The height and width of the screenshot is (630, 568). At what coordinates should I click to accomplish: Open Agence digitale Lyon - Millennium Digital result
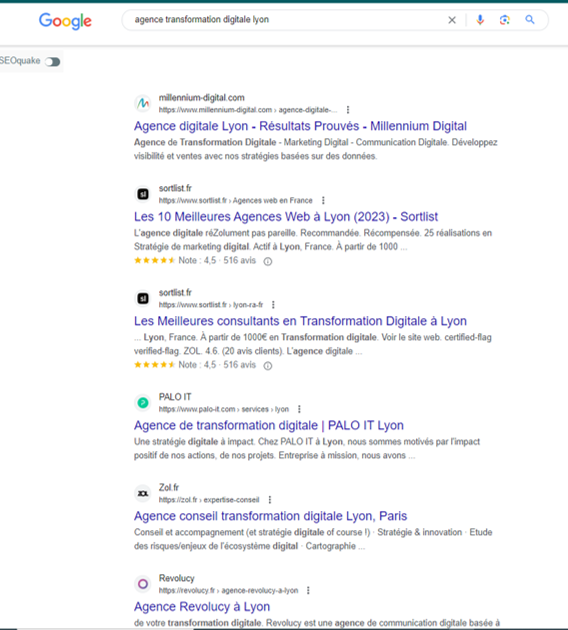tap(300, 126)
